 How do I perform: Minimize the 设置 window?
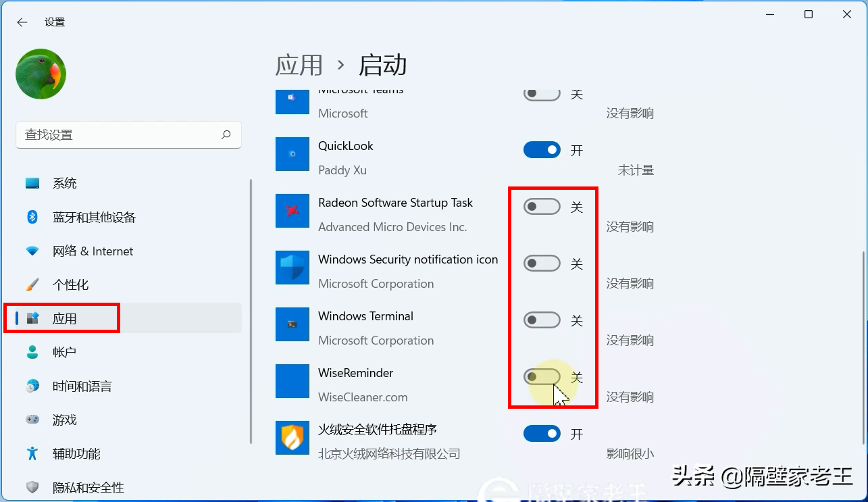[770, 14]
